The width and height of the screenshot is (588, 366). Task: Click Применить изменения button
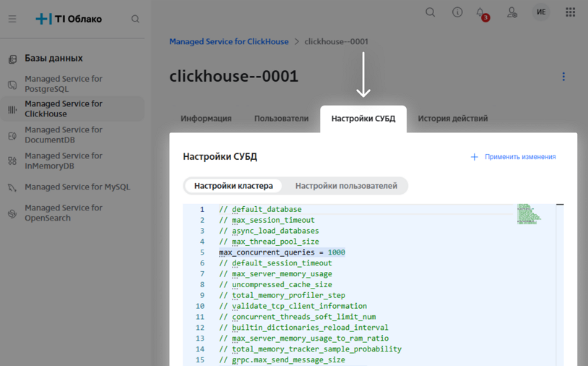pos(514,157)
